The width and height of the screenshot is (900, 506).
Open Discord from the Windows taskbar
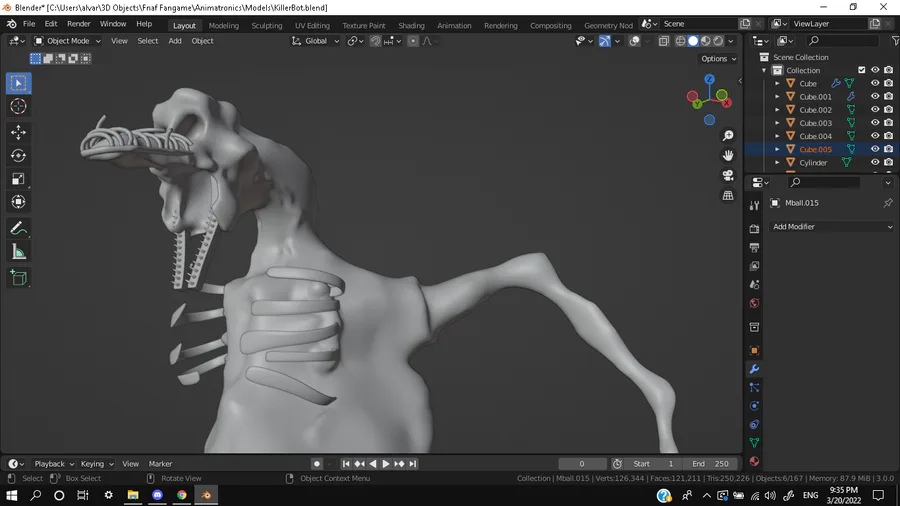157,495
